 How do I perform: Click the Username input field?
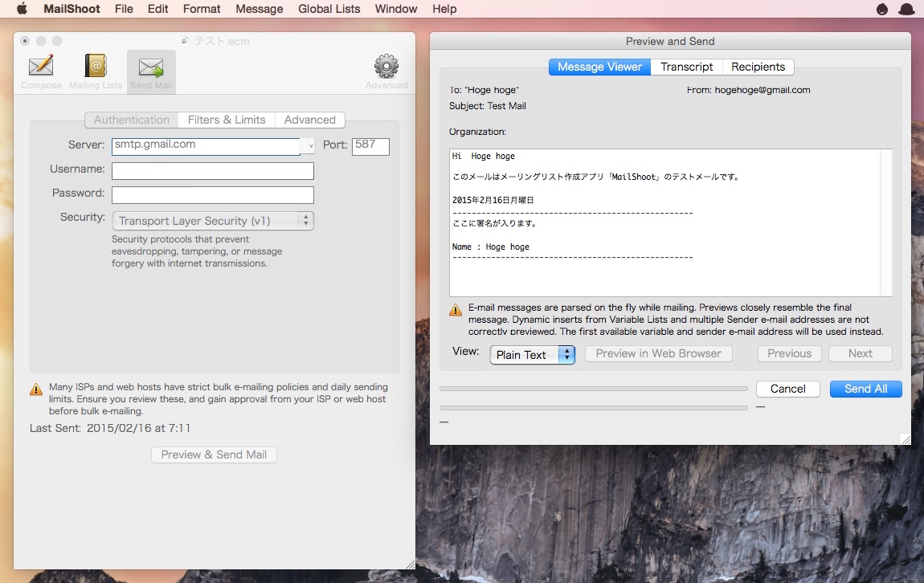(213, 171)
